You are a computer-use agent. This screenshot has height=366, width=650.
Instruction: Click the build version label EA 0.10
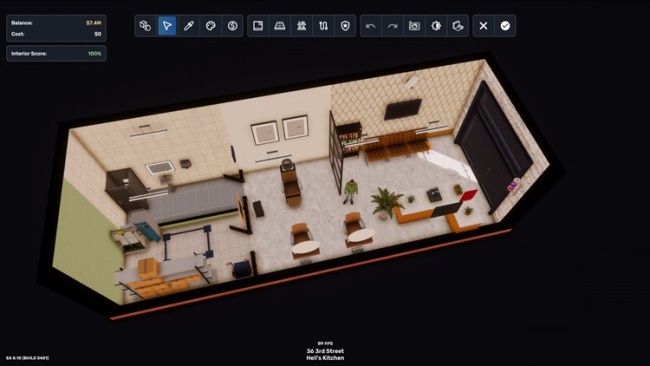coord(27,358)
